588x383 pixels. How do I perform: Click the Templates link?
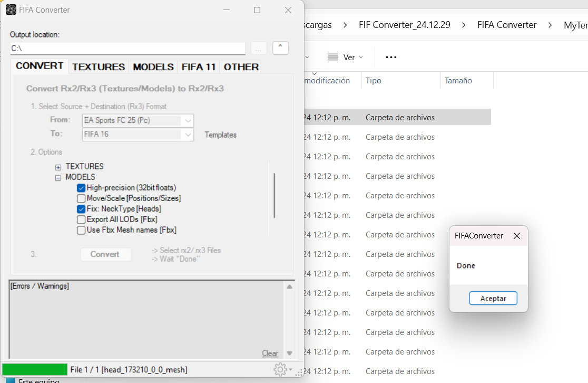click(220, 135)
